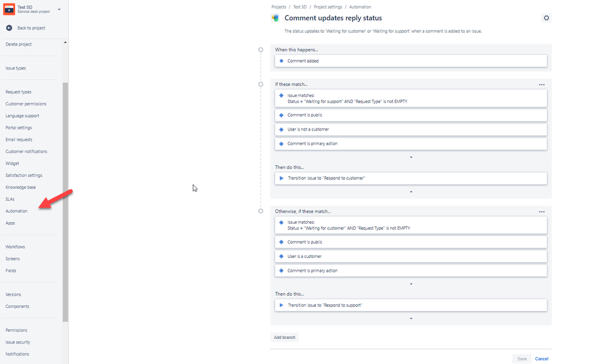Click the Cancel link

(541, 359)
